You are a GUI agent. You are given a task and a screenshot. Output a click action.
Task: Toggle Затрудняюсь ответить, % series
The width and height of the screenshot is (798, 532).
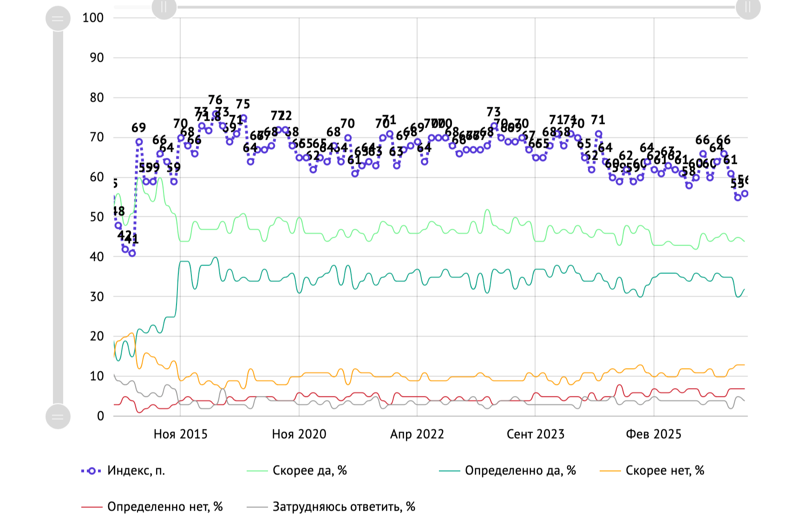pos(331,506)
